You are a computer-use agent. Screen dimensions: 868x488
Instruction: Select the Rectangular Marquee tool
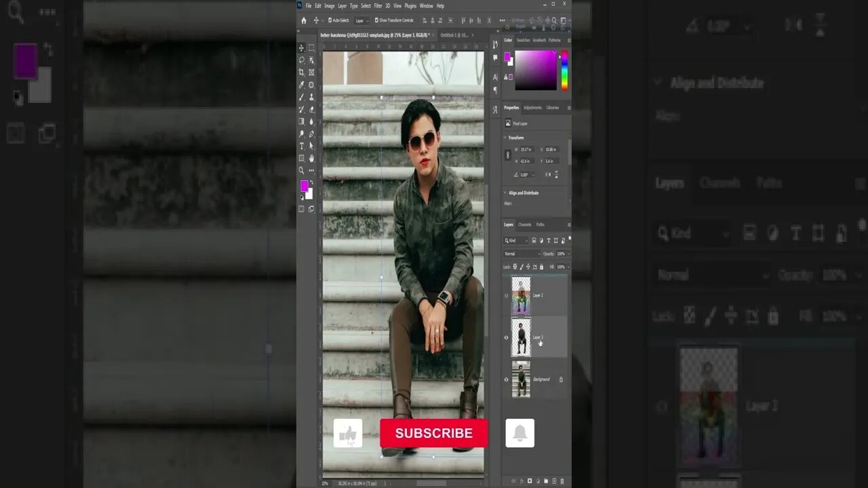(311, 48)
